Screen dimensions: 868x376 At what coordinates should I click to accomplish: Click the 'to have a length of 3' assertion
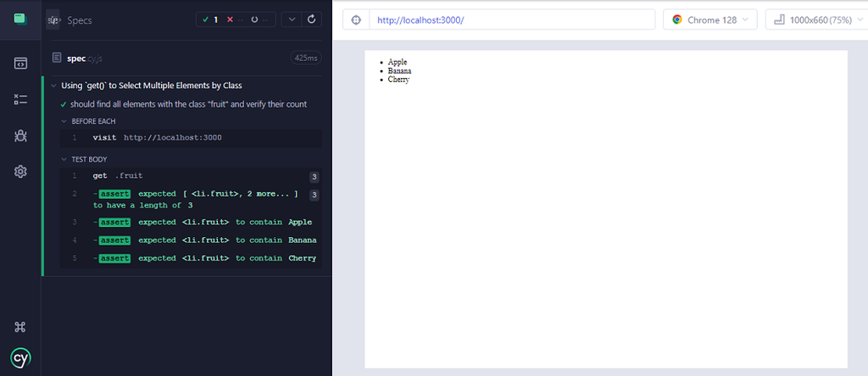pos(191,200)
